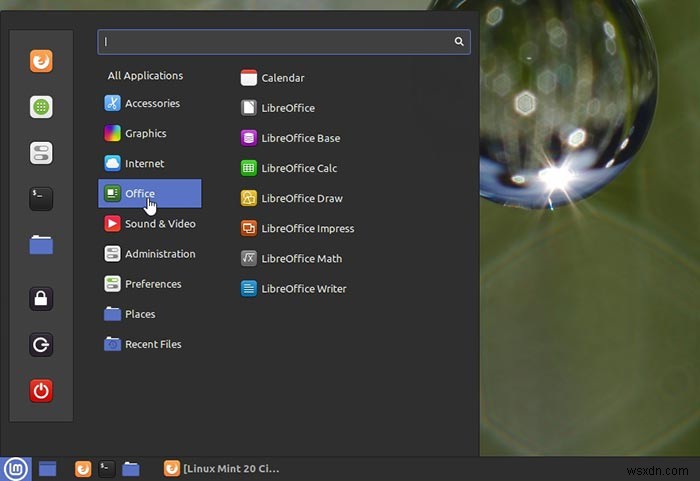Select the Graphics category
This screenshot has height=481, width=700.
150,133
